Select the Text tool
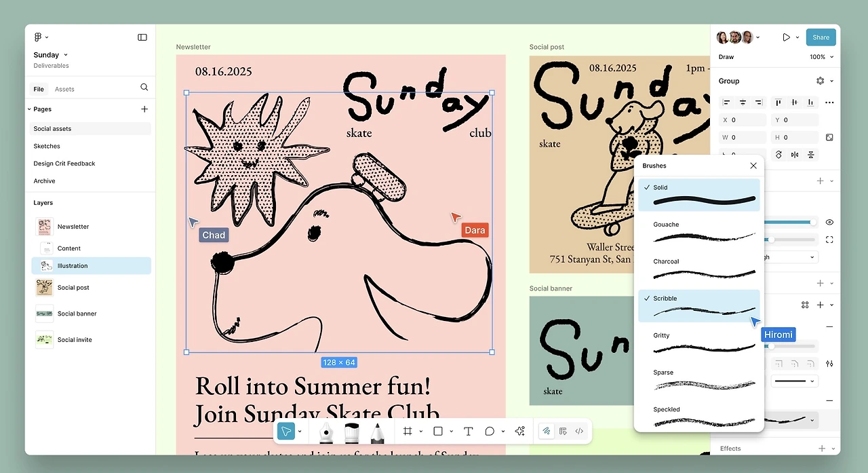The width and height of the screenshot is (868, 473). (468, 431)
